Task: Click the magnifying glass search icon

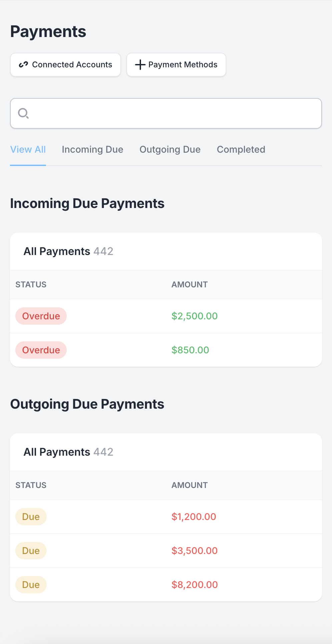Action: click(23, 113)
